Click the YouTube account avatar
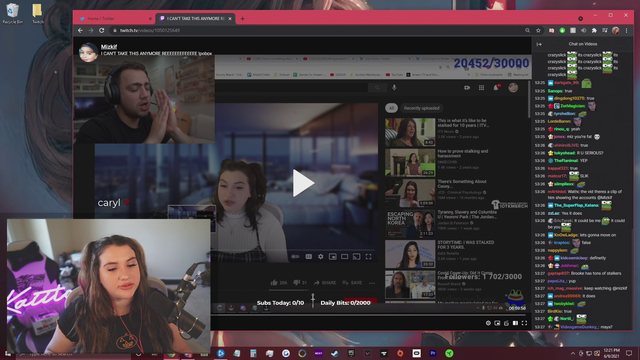 (x=513, y=87)
